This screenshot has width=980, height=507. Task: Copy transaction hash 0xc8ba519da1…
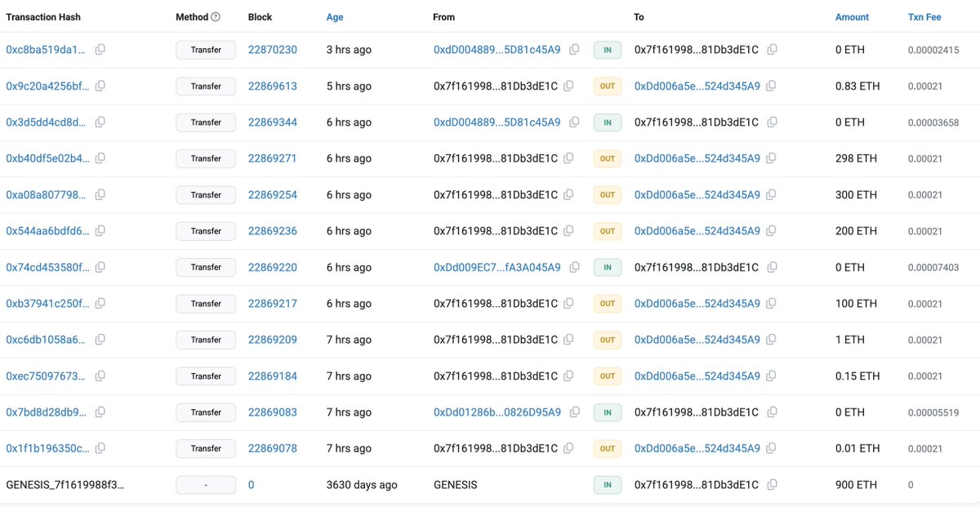click(x=100, y=50)
